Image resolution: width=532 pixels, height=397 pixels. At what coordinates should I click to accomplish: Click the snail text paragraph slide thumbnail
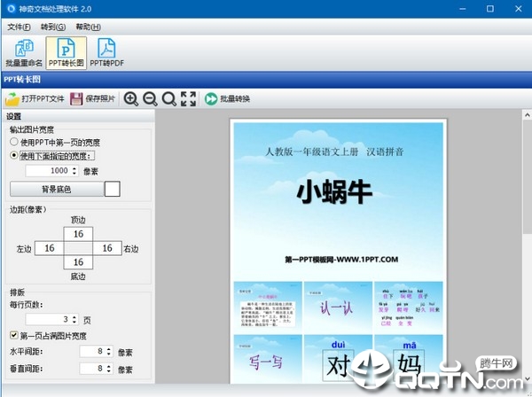[268, 307]
